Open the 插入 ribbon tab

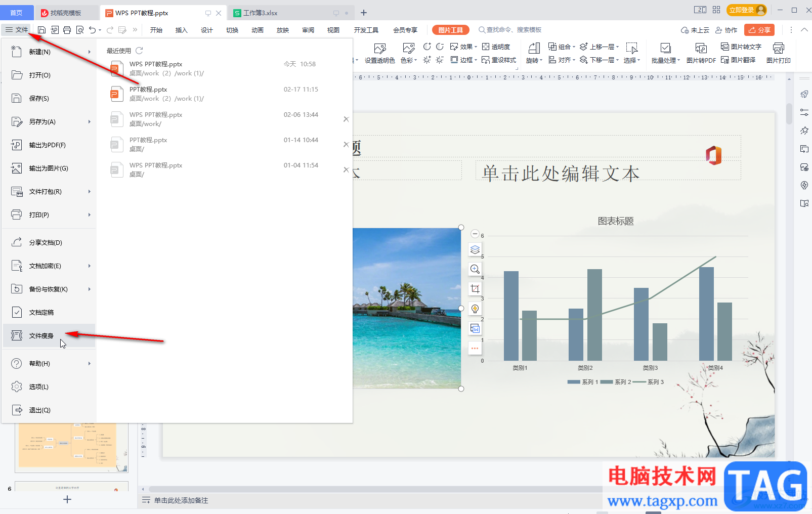[x=181, y=30]
